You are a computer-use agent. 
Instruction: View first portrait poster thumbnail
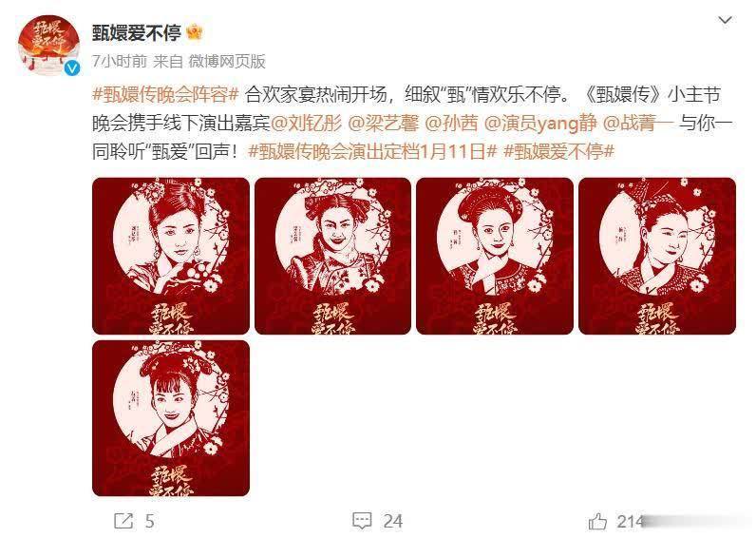(x=171, y=256)
